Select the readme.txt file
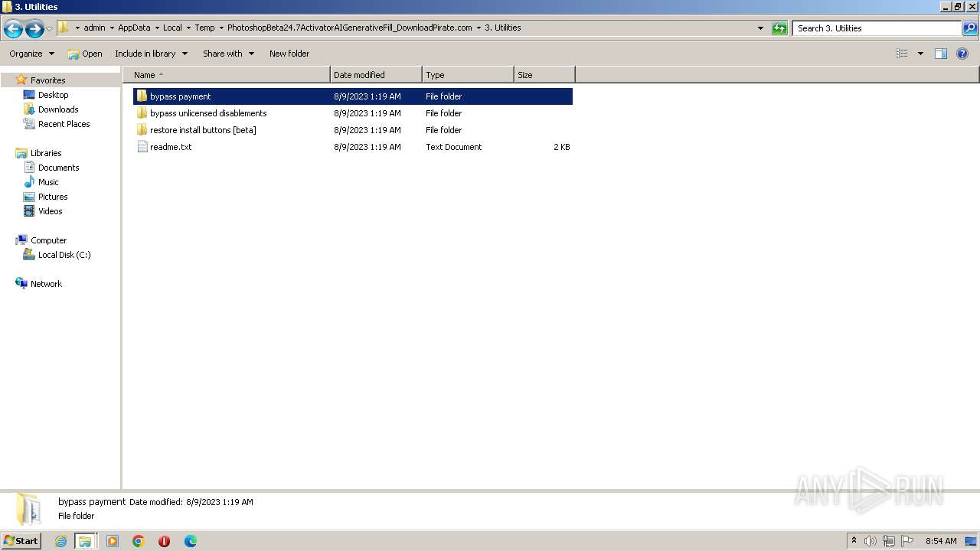The width and height of the screenshot is (980, 551). (x=353, y=147)
